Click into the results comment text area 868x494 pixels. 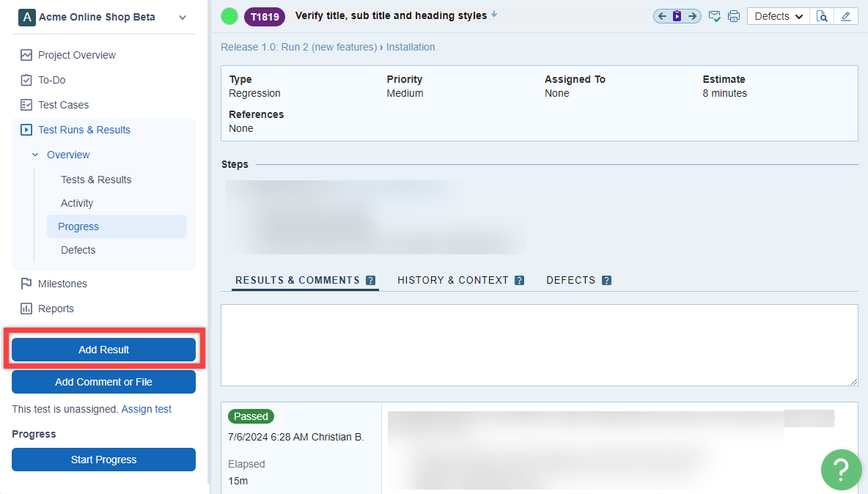coord(539,344)
